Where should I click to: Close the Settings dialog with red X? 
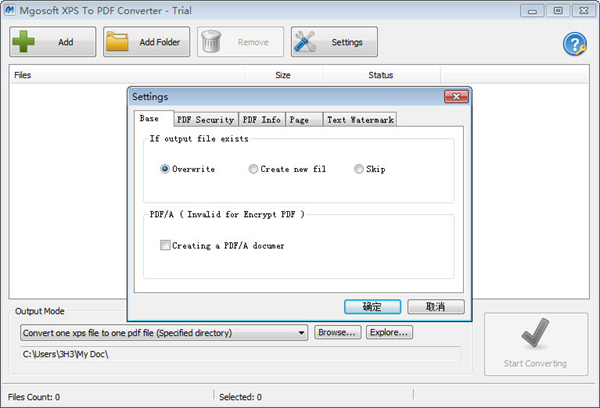[x=456, y=96]
